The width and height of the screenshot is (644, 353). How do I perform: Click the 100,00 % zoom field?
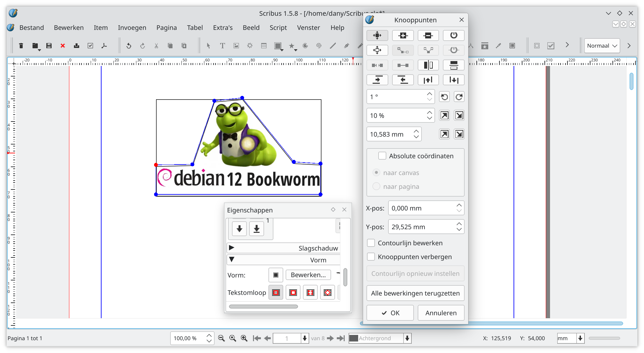[x=188, y=338]
